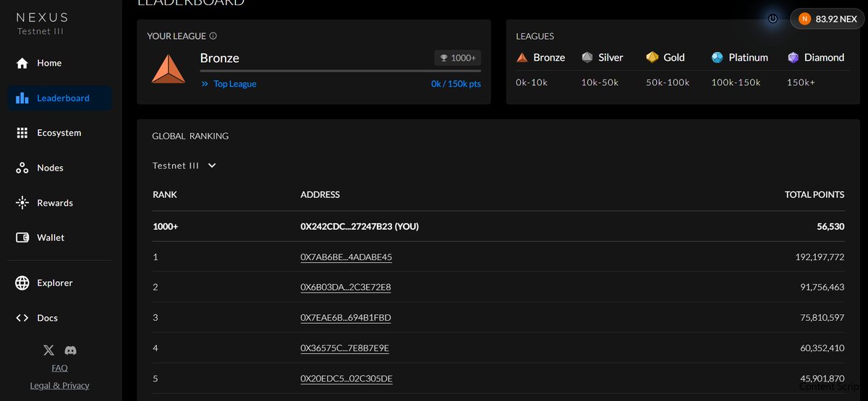Screen dimensions: 868x401
Task: Open the Testnet III ranking dropdown
Action: tap(184, 165)
